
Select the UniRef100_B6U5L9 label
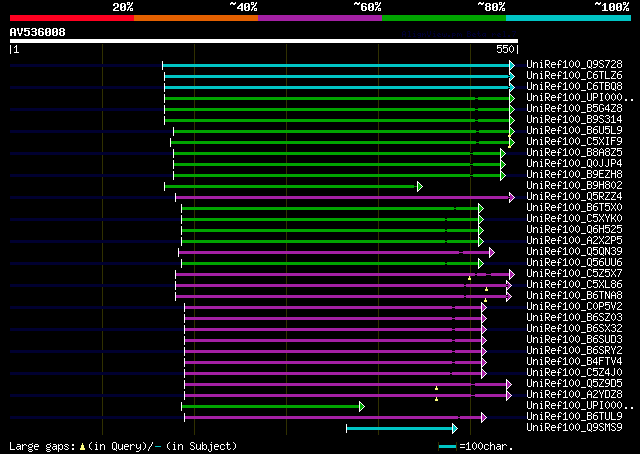click(574, 131)
